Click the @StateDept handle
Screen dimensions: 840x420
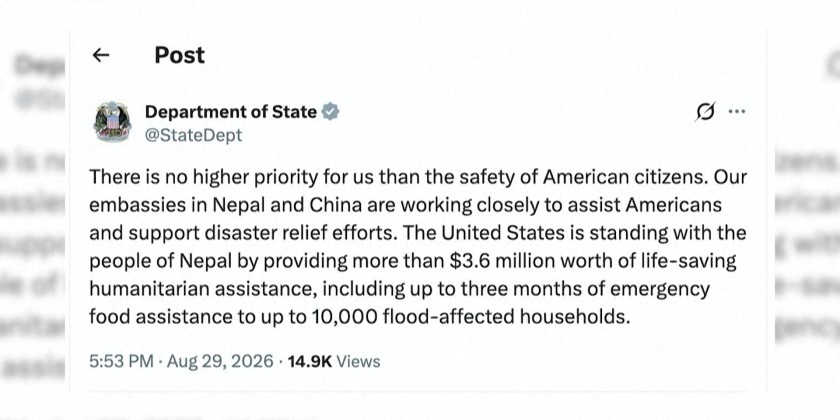(x=193, y=135)
